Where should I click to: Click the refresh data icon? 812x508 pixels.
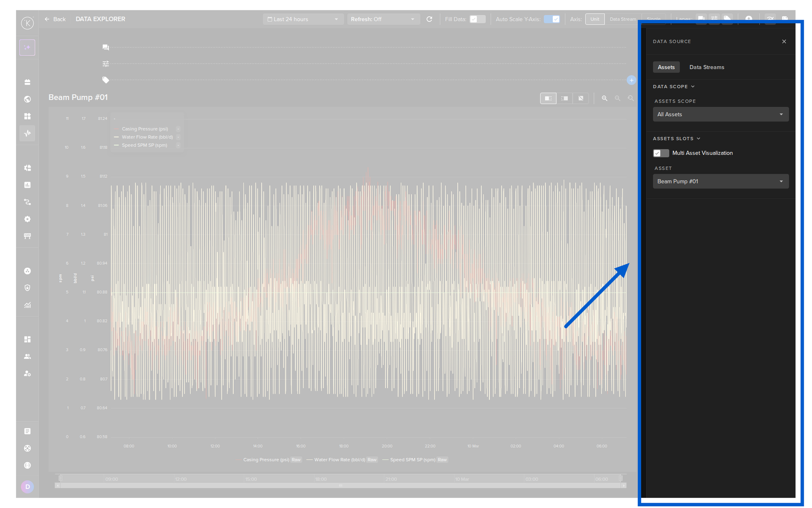(x=429, y=19)
